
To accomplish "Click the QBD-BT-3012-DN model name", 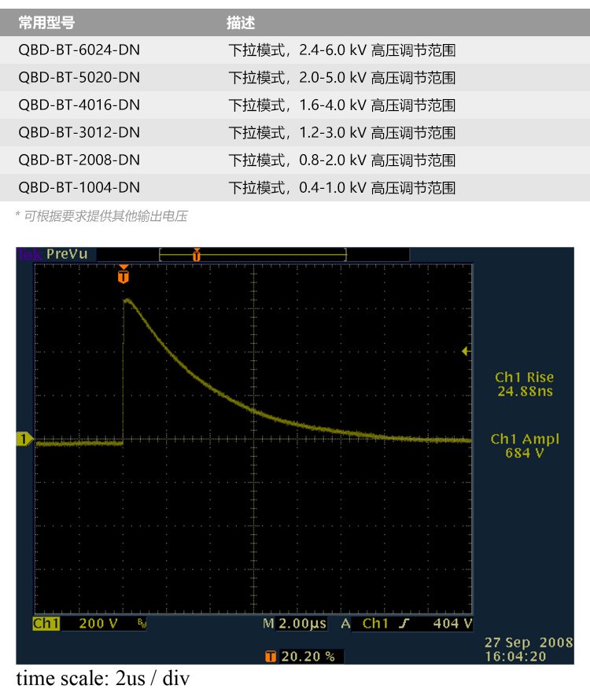I will click(79, 132).
